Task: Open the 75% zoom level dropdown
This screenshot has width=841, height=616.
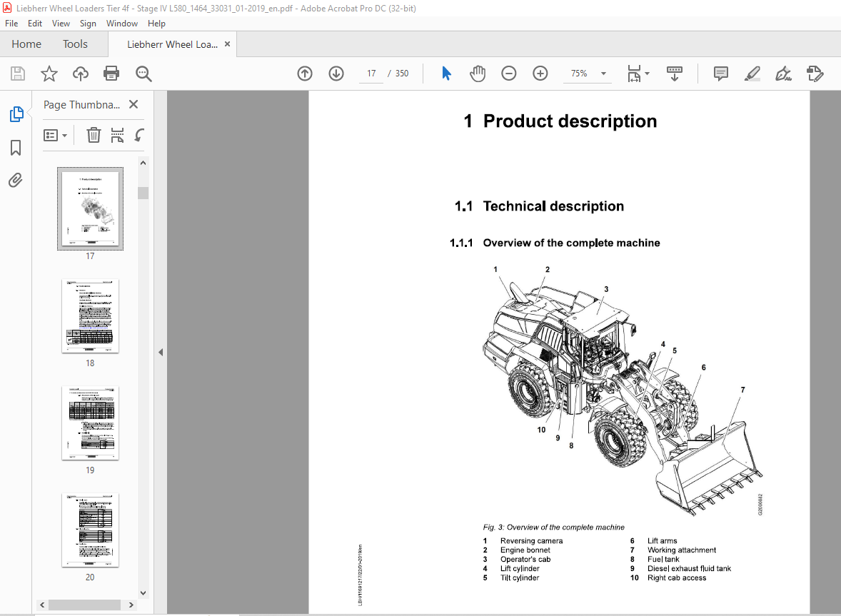Action: 603,74
